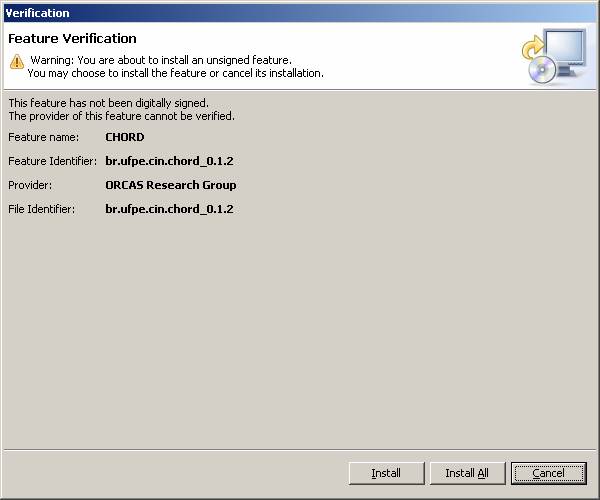Click the yellow warning triangle icon
This screenshot has width=600, height=500.
point(16,61)
